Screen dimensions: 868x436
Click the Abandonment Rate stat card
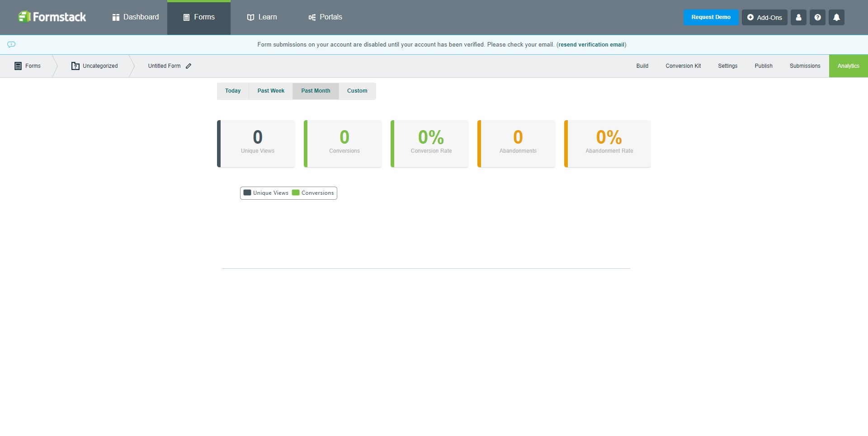coord(608,144)
